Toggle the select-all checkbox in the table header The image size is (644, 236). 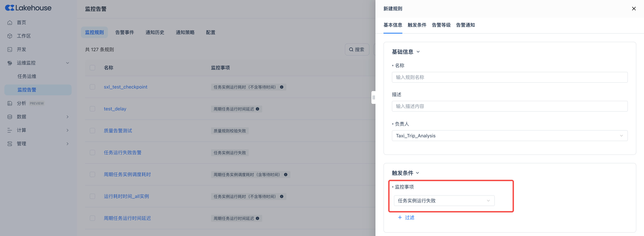coord(92,68)
